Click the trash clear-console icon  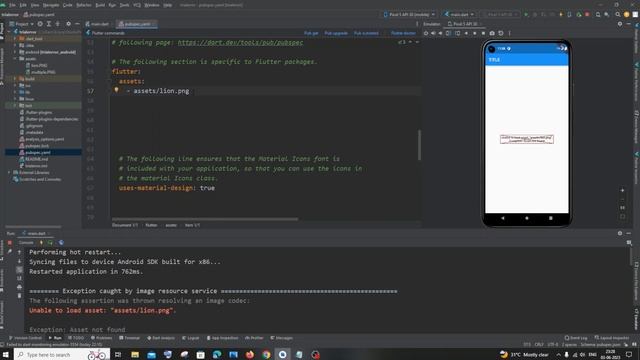(x=19, y=296)
